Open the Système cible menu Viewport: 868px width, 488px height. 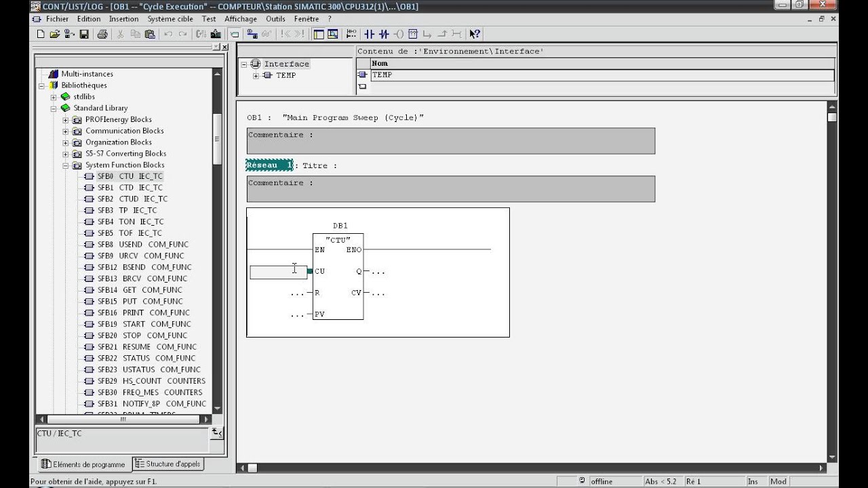[170, 19]
